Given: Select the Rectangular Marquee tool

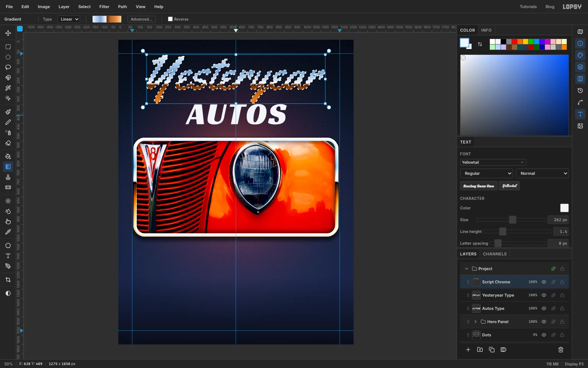Looking at the screenshot, I should (8, 47).
